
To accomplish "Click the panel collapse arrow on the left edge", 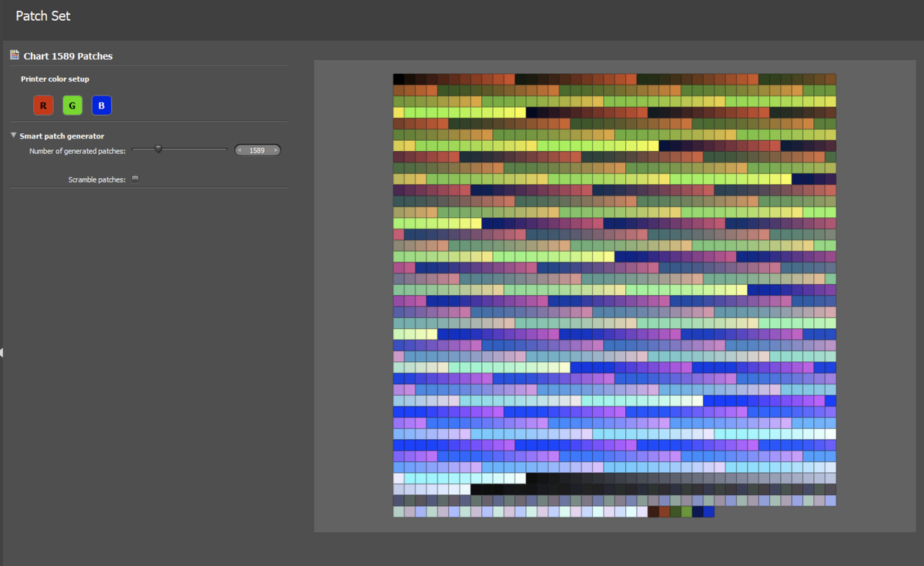I will click(2, 353).
